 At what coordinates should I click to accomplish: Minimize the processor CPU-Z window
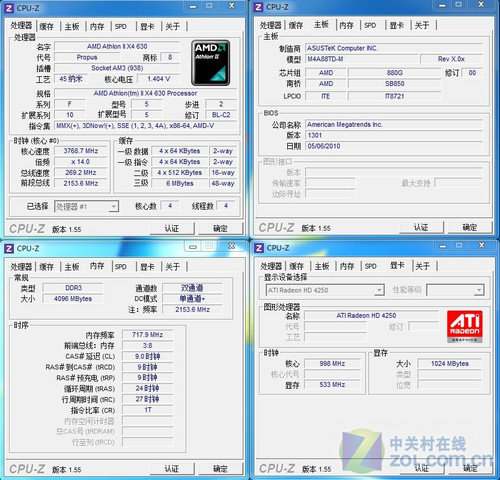(193, 6)
